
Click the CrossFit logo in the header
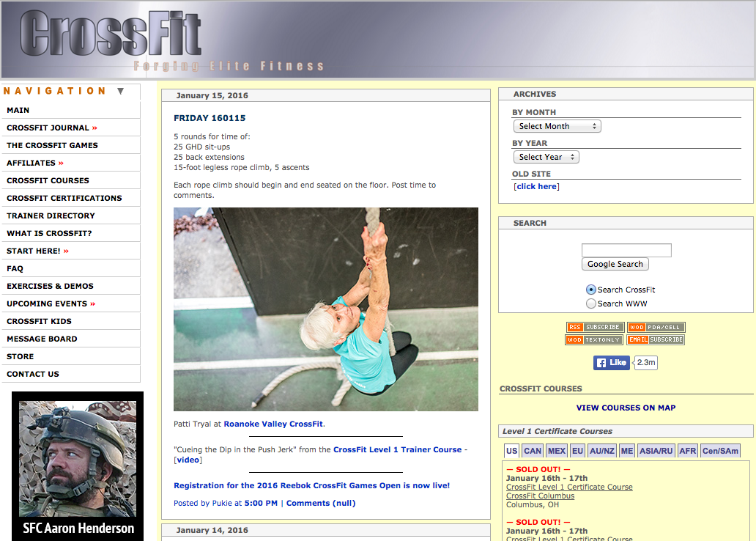point(111,34)
